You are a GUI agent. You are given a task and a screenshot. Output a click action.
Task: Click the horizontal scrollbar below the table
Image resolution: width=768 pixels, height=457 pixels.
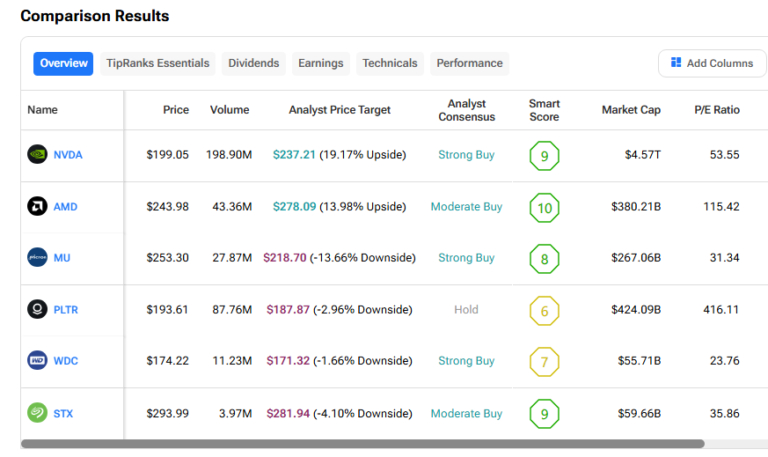click(x=362, y=444)
